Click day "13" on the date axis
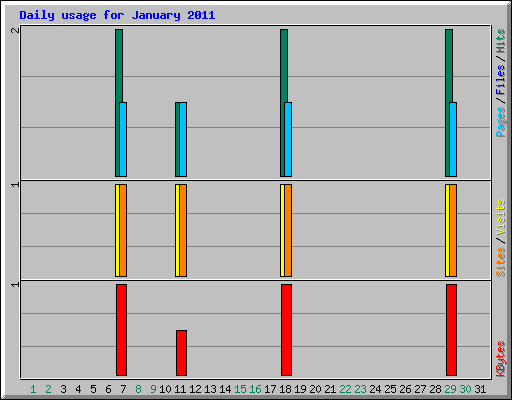The image size is (512, 400). coord(210,389)
